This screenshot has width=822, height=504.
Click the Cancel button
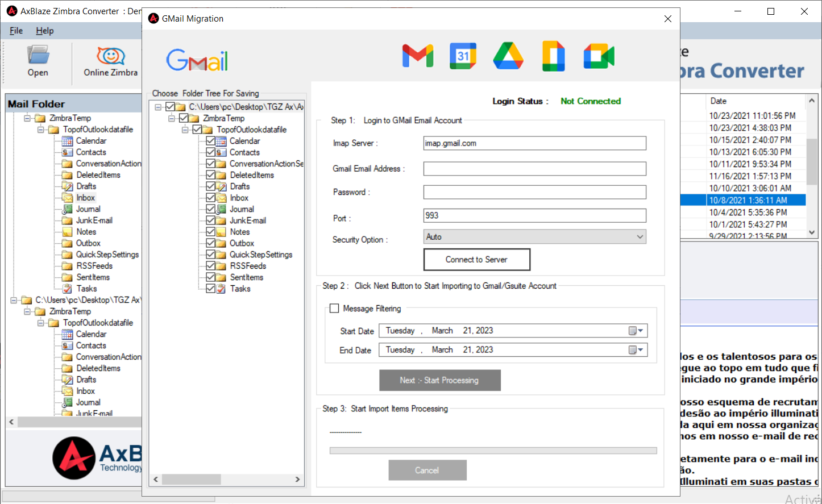pyautogui.click(x=427, y=470)
